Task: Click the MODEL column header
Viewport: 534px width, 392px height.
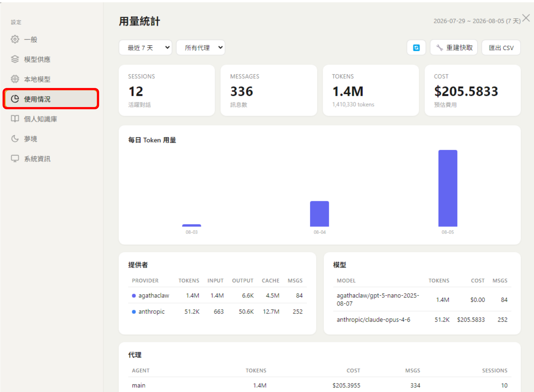Action: click(346, 281)
